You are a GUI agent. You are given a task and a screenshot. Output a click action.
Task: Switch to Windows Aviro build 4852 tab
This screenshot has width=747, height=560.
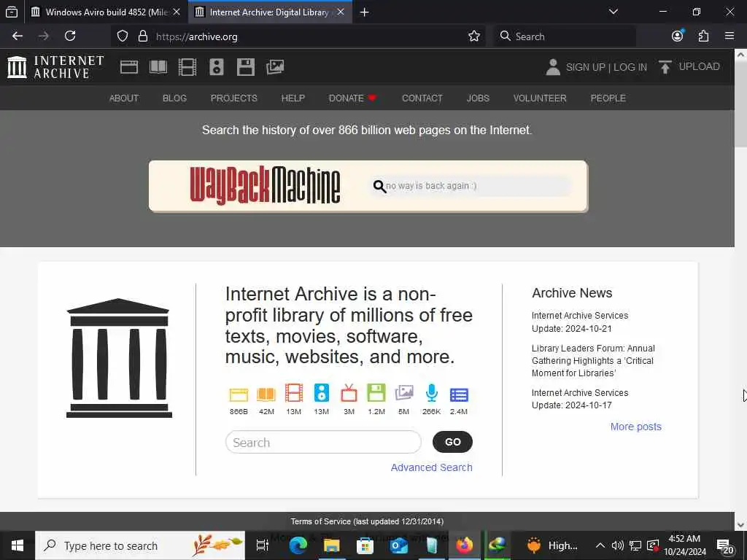coord(107,12)
